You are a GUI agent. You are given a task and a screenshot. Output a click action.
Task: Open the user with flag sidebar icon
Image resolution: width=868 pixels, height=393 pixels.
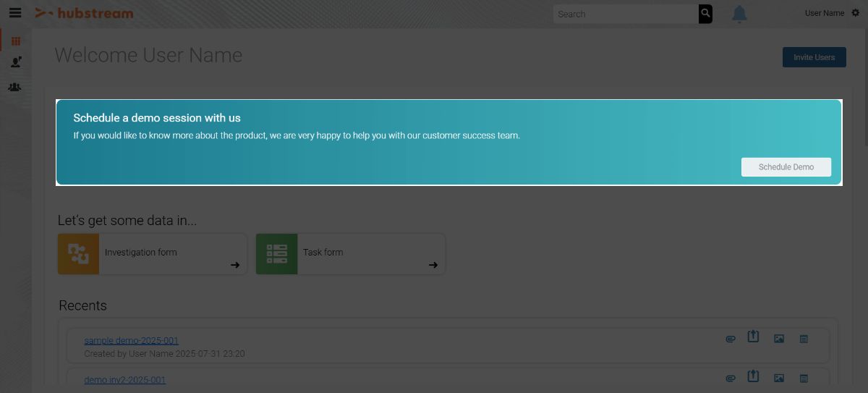coord(16,63)
